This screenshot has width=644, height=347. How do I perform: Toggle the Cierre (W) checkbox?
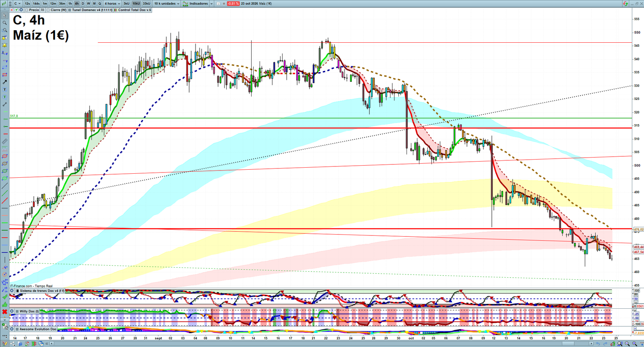(x=48, y=10)
